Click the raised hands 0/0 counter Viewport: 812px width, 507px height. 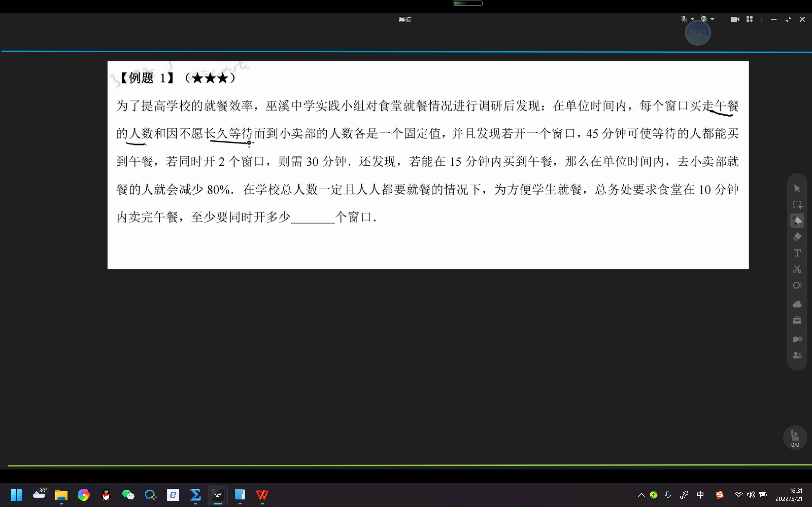point(795,438)
